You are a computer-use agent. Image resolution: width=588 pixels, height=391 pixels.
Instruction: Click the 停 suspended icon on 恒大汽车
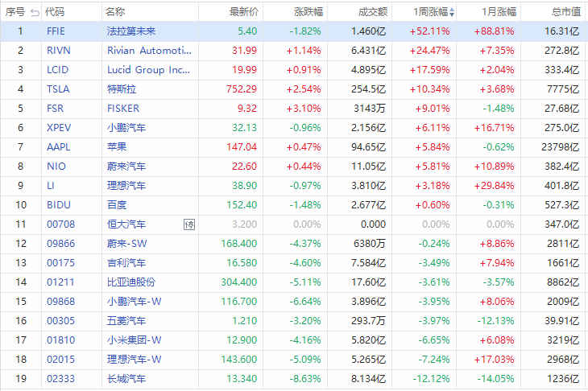pos(189,224)
